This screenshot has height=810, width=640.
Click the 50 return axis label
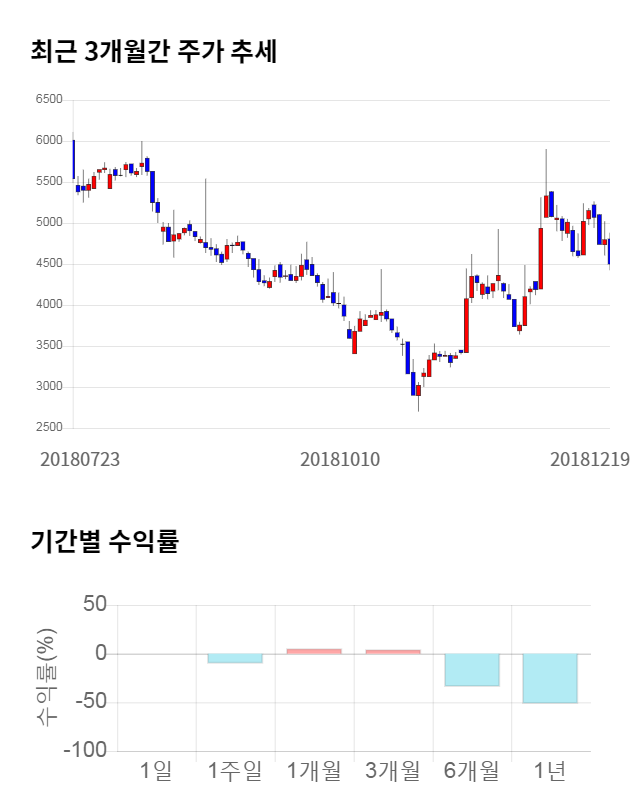(95, 605)
